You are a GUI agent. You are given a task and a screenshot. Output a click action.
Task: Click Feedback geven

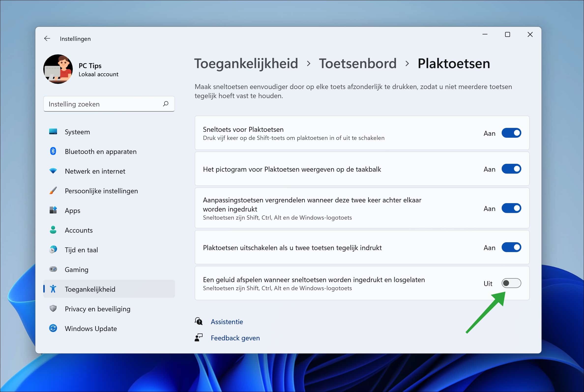click(x=235, y=338)
